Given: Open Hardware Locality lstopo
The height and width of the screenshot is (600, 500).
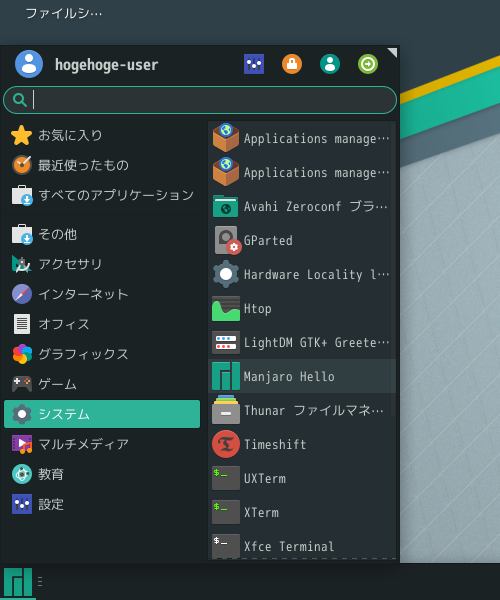Looking at the screenshot, I should click(302, 274).
